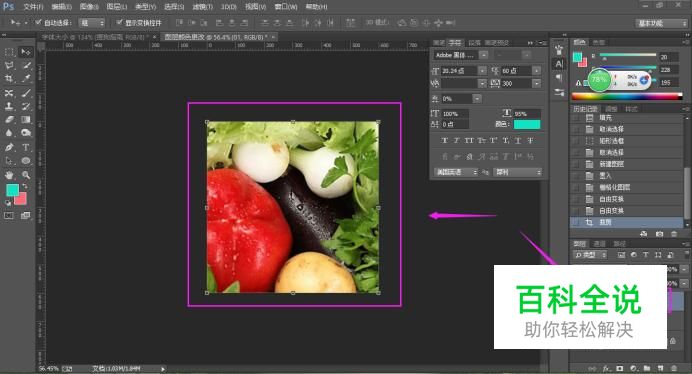Toggle 自动选择 auto-select checkbox

click(x=38, y=22)
